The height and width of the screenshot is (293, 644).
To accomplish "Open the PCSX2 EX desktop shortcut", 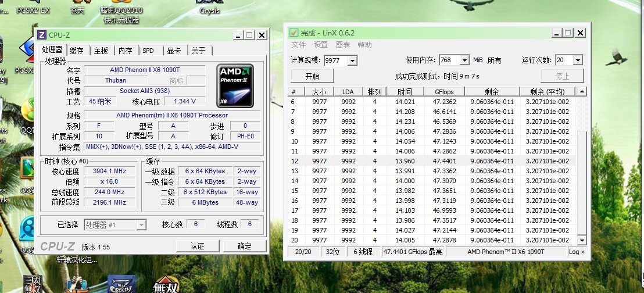I will [x=33, y=7].
